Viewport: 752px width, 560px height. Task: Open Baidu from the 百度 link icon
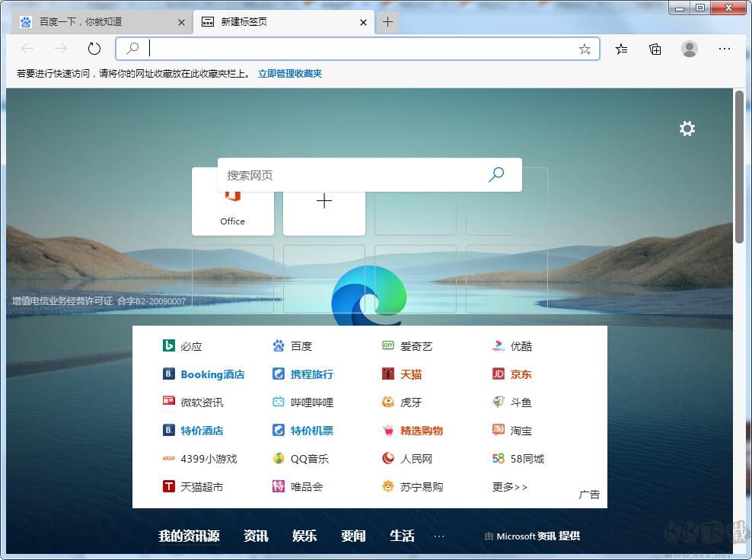[279, 345]
